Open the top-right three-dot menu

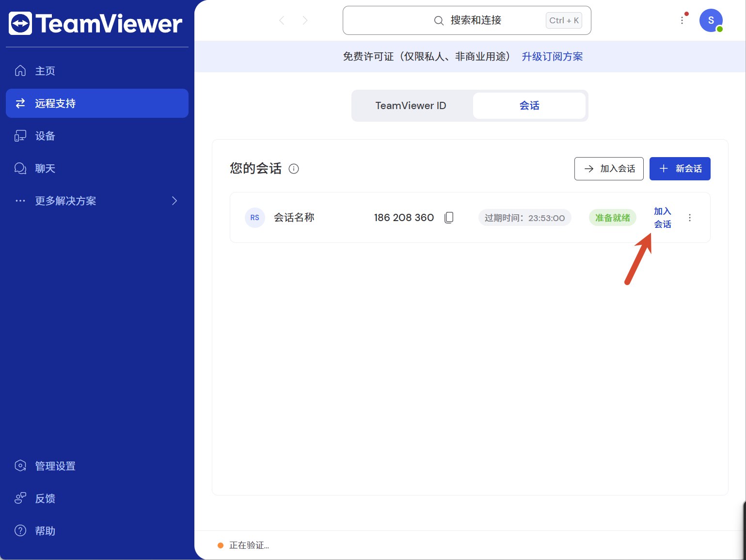click(682, 20)
